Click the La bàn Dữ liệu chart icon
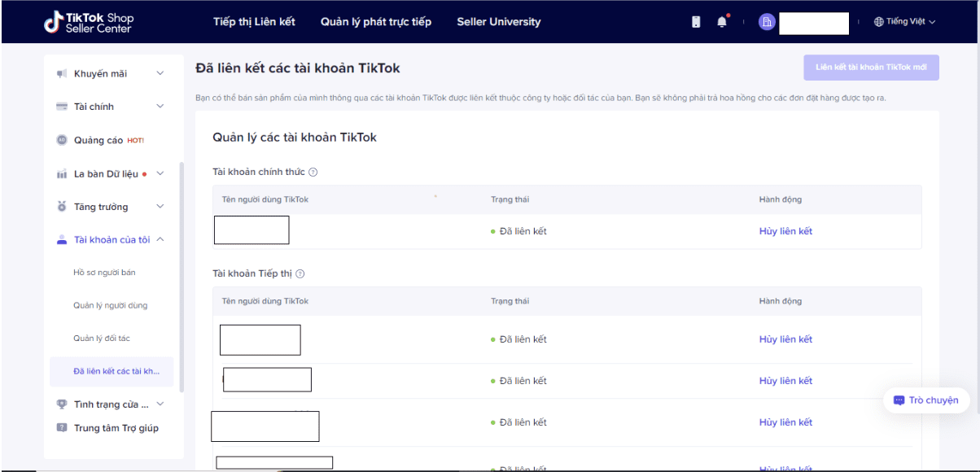This screenshot has width=980, height=472. pyautogui.click(x=62, y=173)
